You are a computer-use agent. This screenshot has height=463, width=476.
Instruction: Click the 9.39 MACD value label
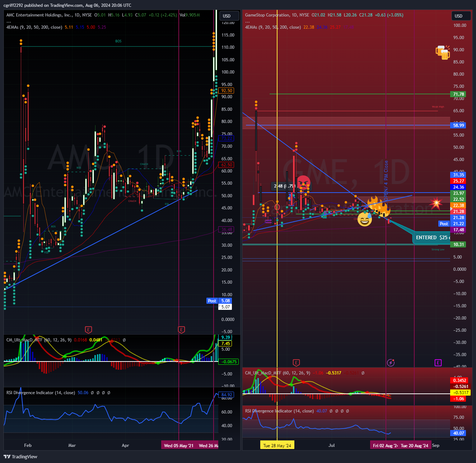pos(225,337)
